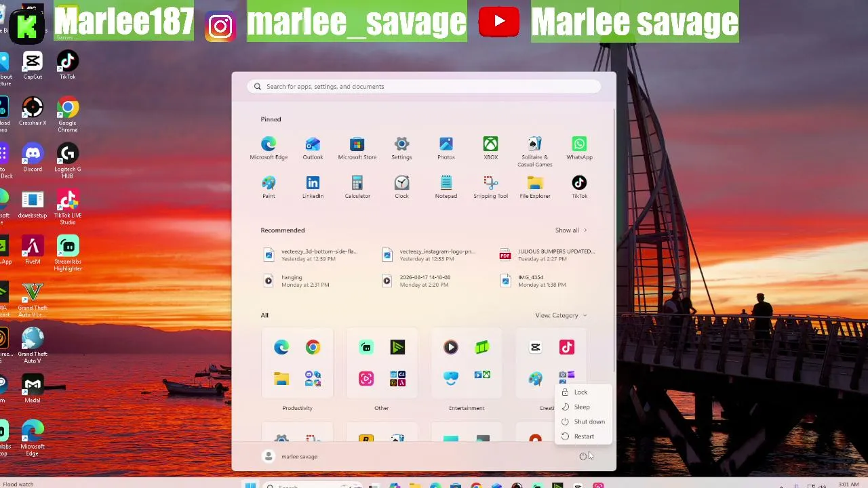Open Edge inside the Productivity group
The image size is (868, 488).
click(281, 348)
